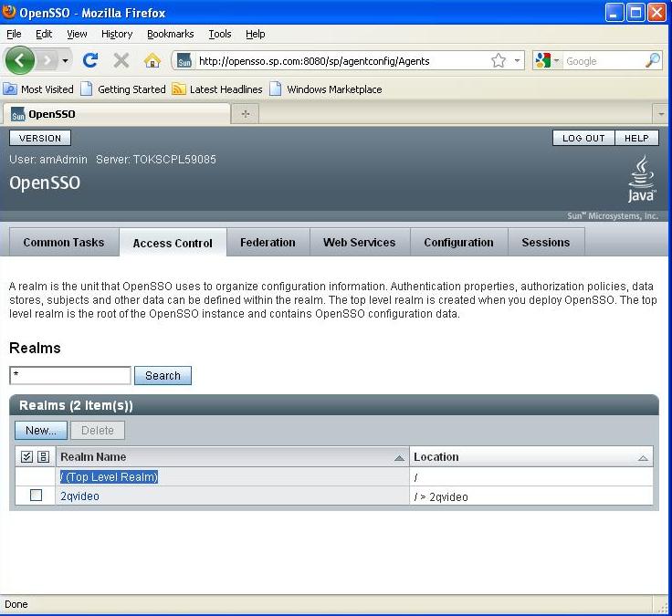Click the search magnifier icon
The image size is (672, 616).
coord(653,60)
